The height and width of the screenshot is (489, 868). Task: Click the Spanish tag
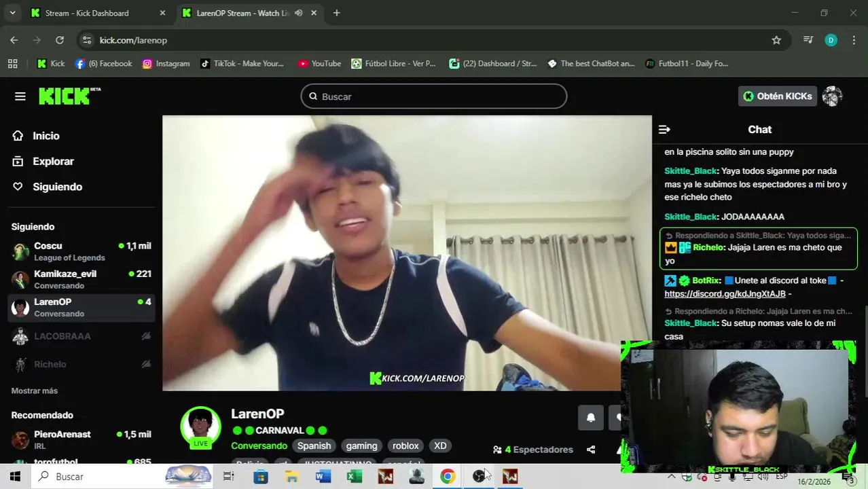tap(314, 446)
